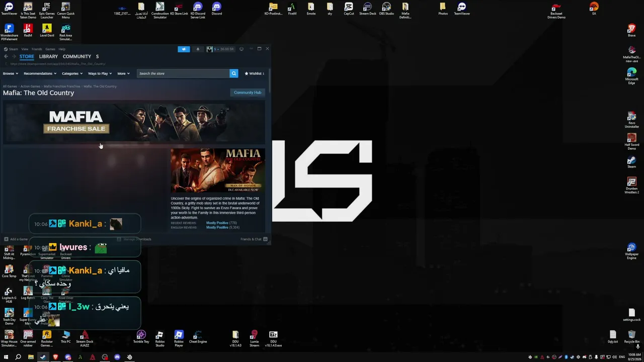This screenshot has width=644, height=362.
Task: Expand the Recommendations dropdown
Action: pyautogui.click(x=40, y=73)
